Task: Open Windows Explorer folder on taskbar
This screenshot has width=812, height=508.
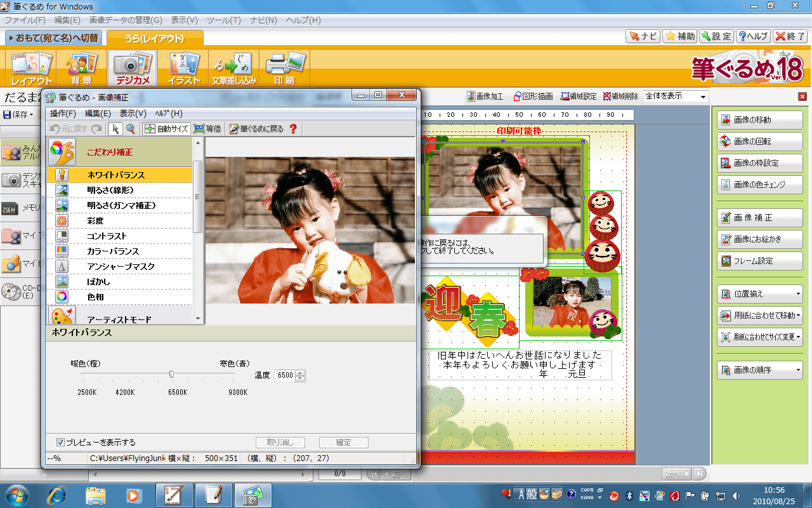Action: pos(96,495)
